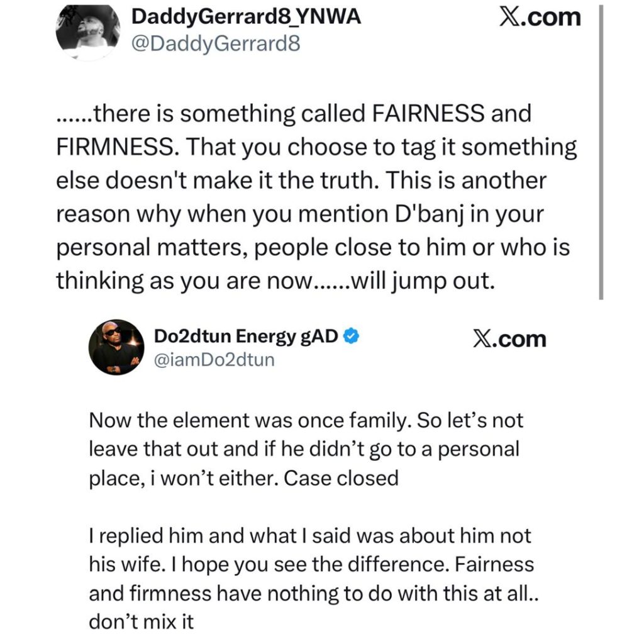Click the "Case closed" text

(x=341, y=478)
